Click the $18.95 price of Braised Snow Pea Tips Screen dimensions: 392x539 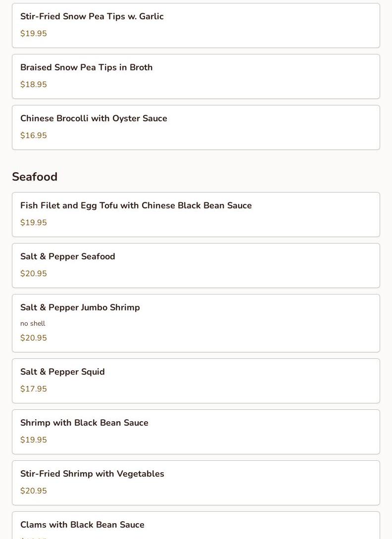click(x=34, y=85)
